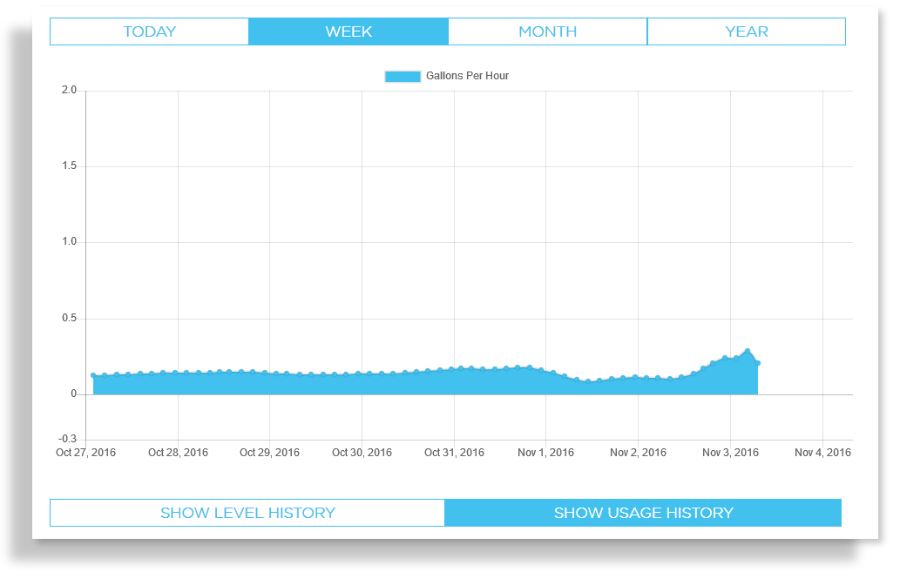Click the 2.0 y-axis value label
This screenshot has width=907, height=570.
click(69, 91)
